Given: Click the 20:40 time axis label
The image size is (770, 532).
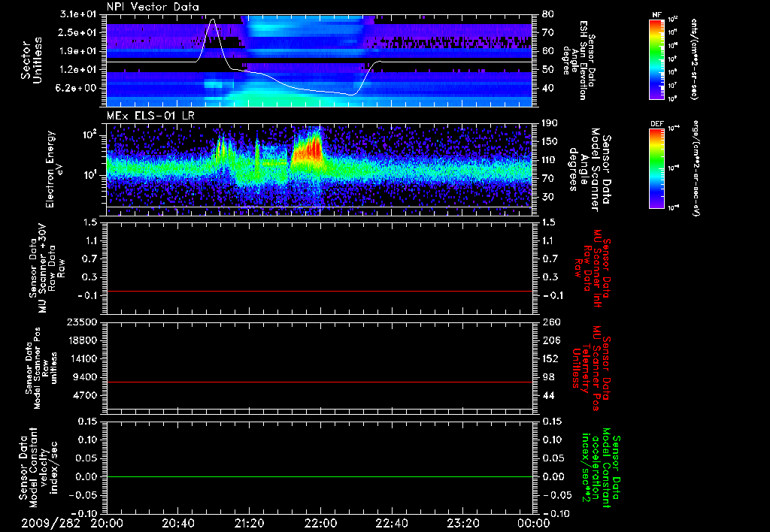Looking at the screenshot, I should click(177, 523).
